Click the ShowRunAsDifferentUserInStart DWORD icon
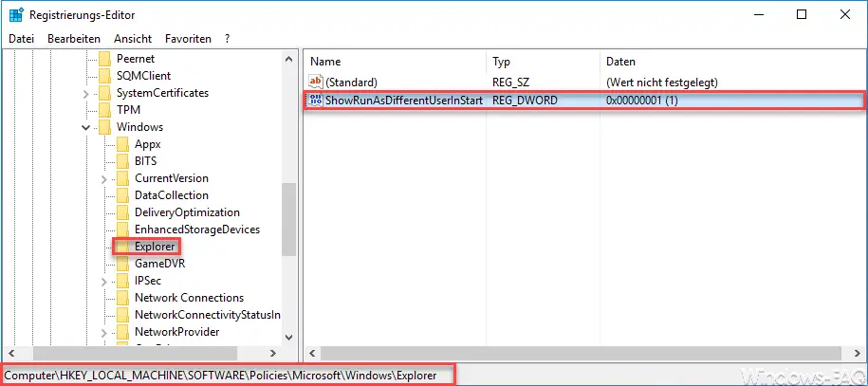 316,101
